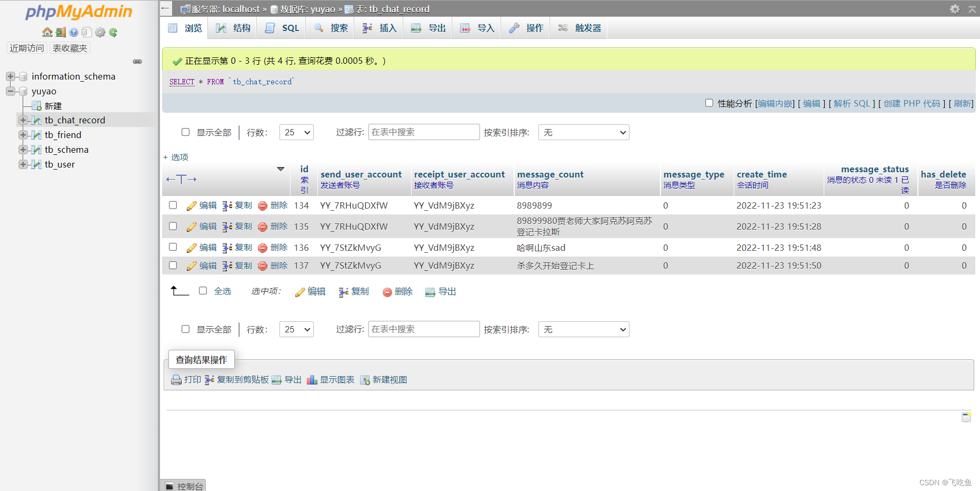Click the 编辑内嵌 inline edit link
The image size is (980, 491).
pyautogui.click(x=776, y=104)
